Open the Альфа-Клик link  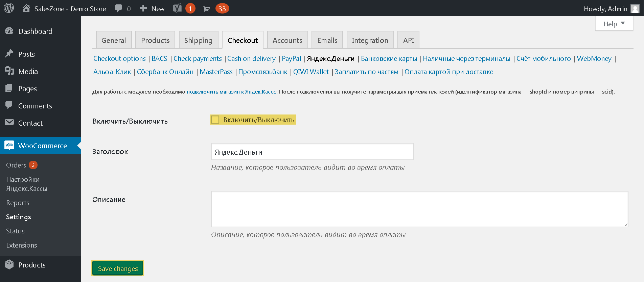point(112,72)
